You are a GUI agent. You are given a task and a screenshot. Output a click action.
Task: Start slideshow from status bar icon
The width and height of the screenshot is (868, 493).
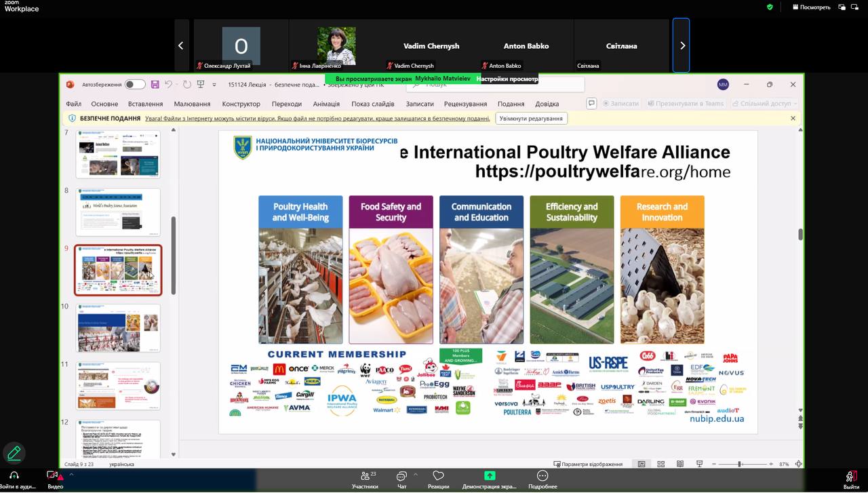click(700, 464)
